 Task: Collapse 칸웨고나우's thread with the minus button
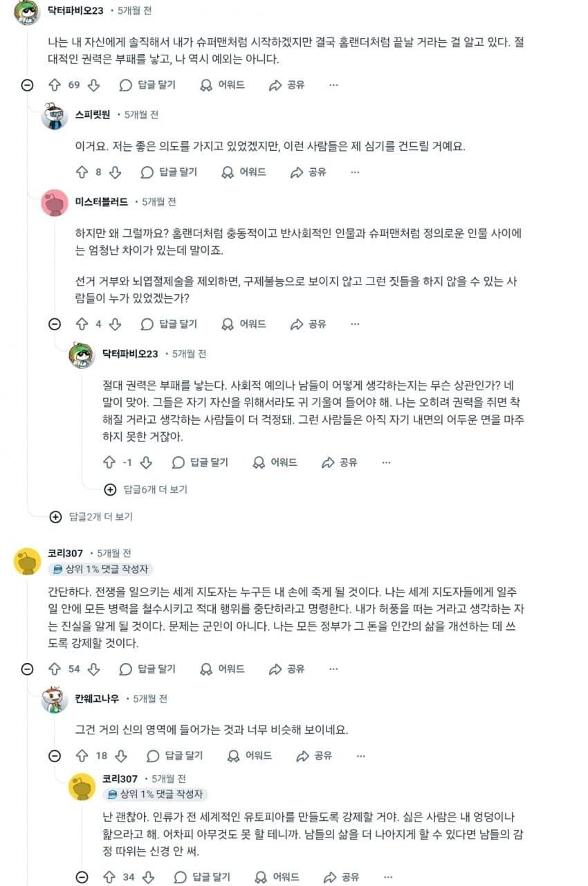55,755
